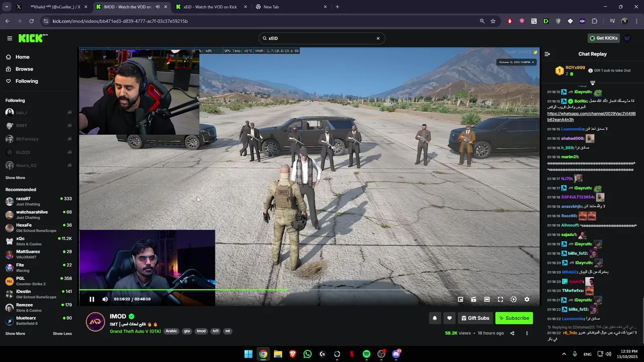Open the three-dot more options under video

click(x=527, y=333)
